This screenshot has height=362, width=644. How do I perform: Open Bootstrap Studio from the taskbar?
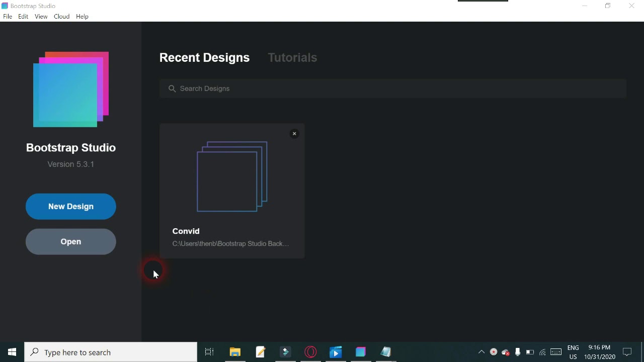[361, 352]
